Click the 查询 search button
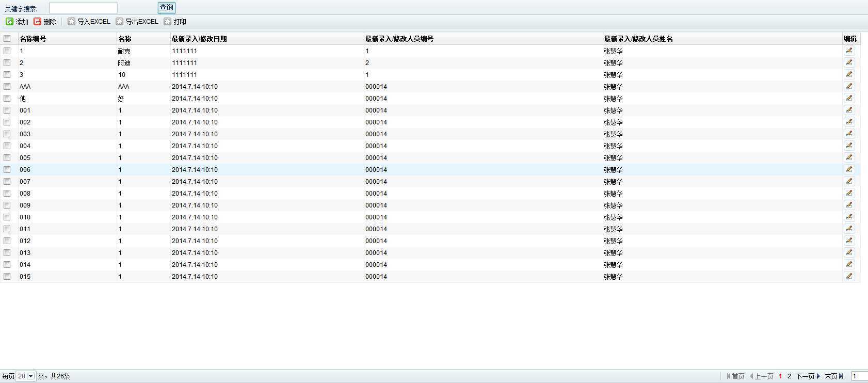This screenshot has height=383, width=868. [x=166, y=8]
